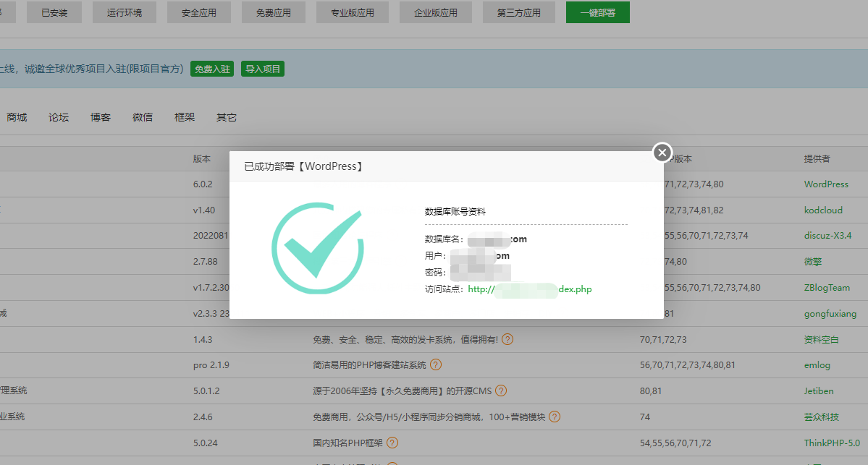Open the 芸众科技 provider link
This screenshot has height=465, width=868.
click(822, 417)
